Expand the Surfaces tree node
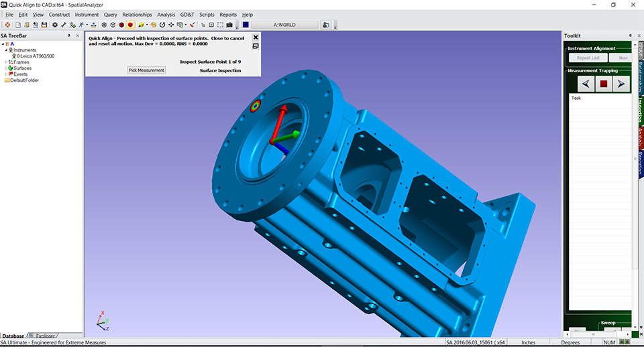The image size is (644, 347). click(6, 68)
